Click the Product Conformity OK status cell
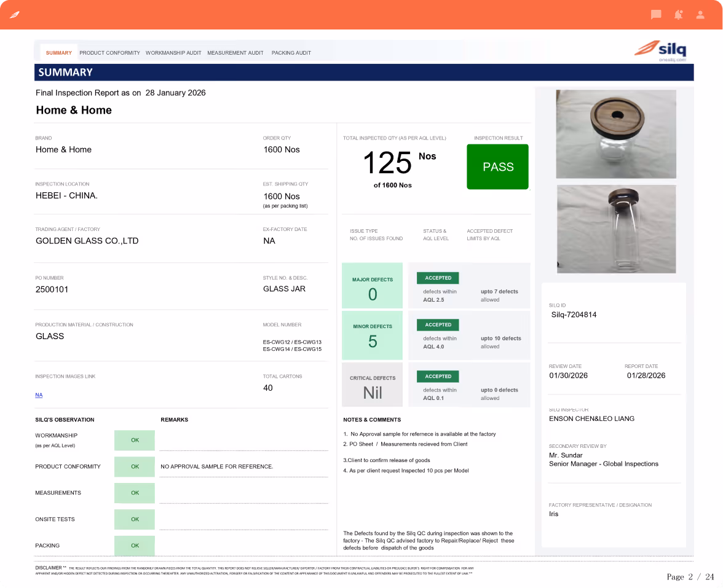Viewport: 723px width, 588px height. [135, 467]
